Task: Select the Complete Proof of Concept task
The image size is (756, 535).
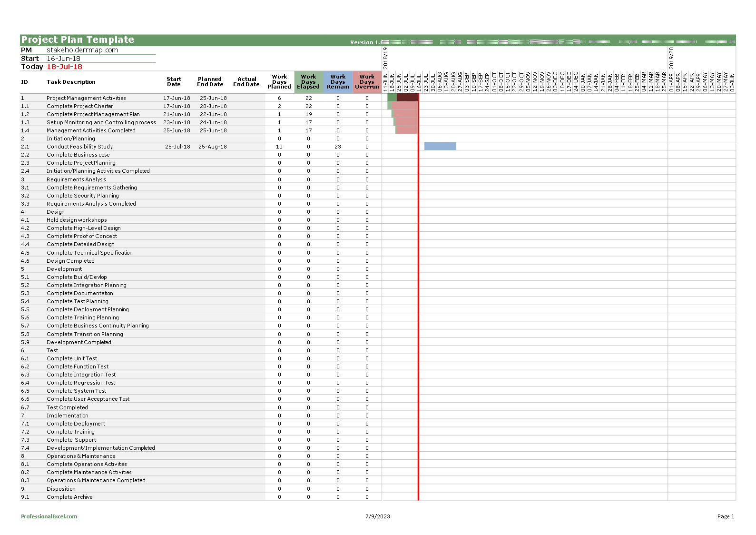Action: tap(82, 236)
